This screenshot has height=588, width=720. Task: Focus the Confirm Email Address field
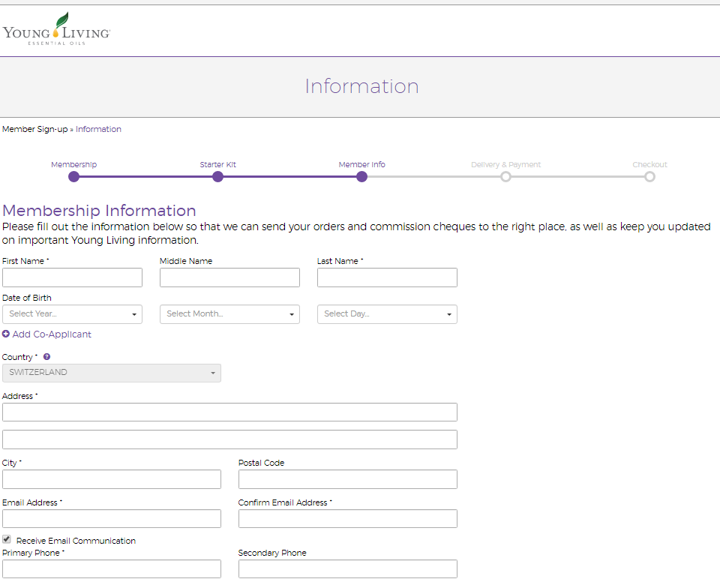tap(347, 519)
